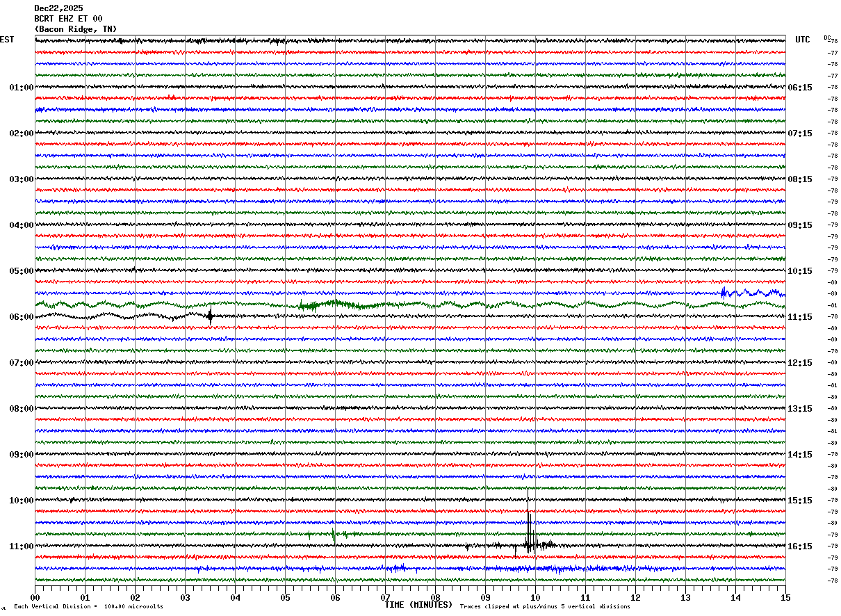Click the 06:15 UTC time label
This screenshot has width=841, height=616.
[x=800, y=88]
